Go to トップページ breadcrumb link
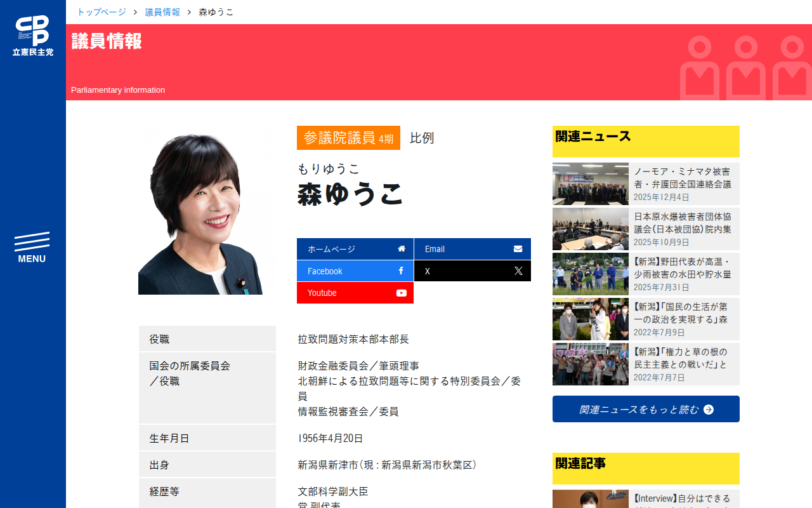Viewport: 812px width, 508px height. click(101, 12)
